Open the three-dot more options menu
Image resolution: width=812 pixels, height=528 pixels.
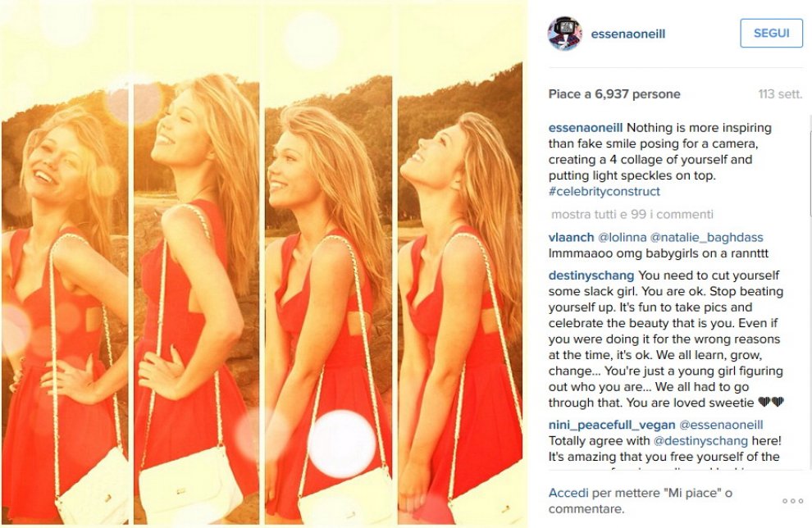pyautogui.click(x=792, y=501)
